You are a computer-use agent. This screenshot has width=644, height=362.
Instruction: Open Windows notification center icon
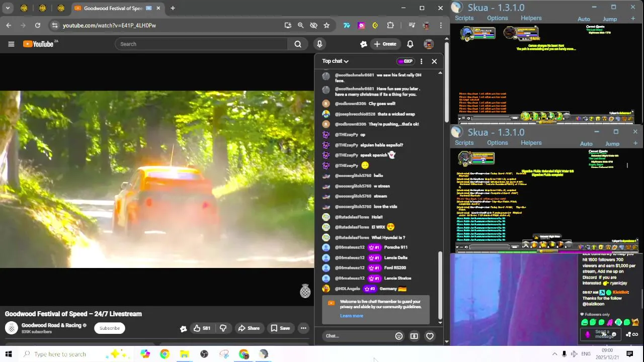(x=629, y=354)
